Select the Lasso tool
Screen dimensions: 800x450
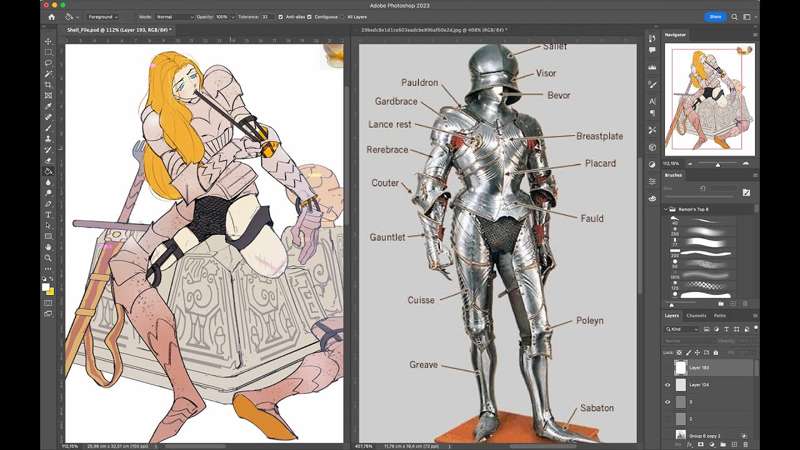coord(48,63)
